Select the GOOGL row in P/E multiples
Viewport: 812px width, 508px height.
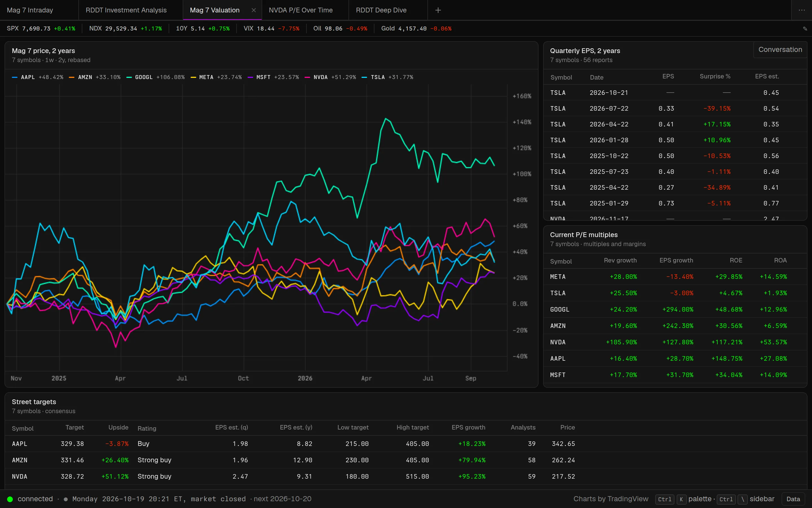pos(675,309)
